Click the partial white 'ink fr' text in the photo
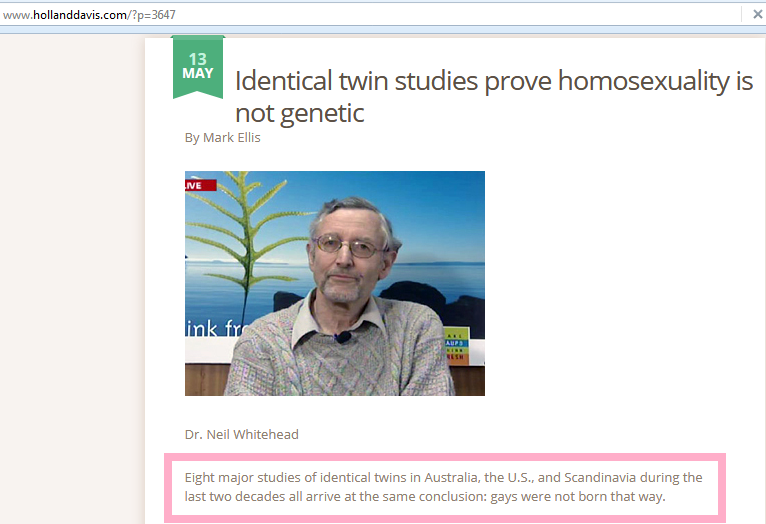The height and width of the screenshot is (524, 766). click(213, 328)
